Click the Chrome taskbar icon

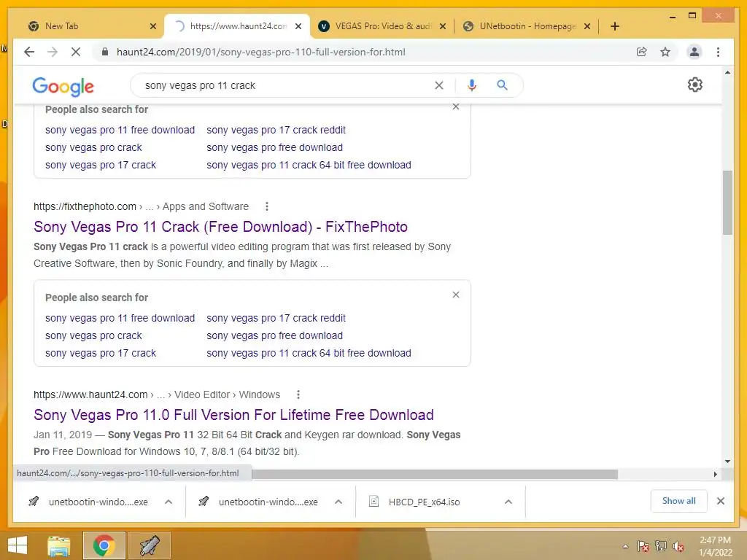[104, 545]
